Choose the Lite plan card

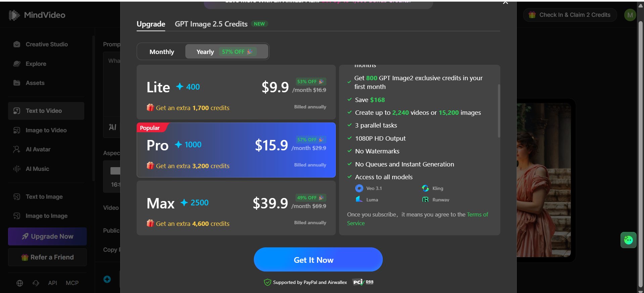(x=236, y=92)
